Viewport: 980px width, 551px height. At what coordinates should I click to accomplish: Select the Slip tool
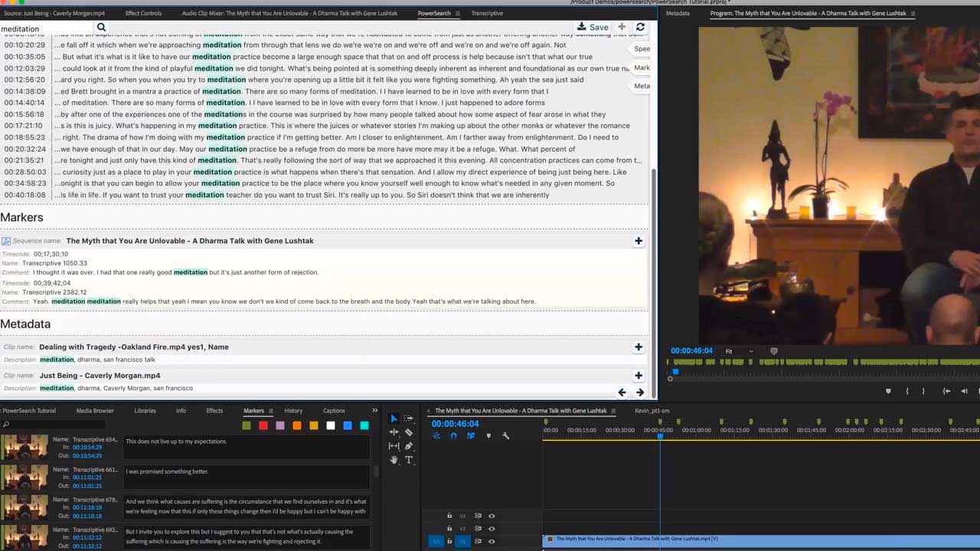(x=394, y=446)
